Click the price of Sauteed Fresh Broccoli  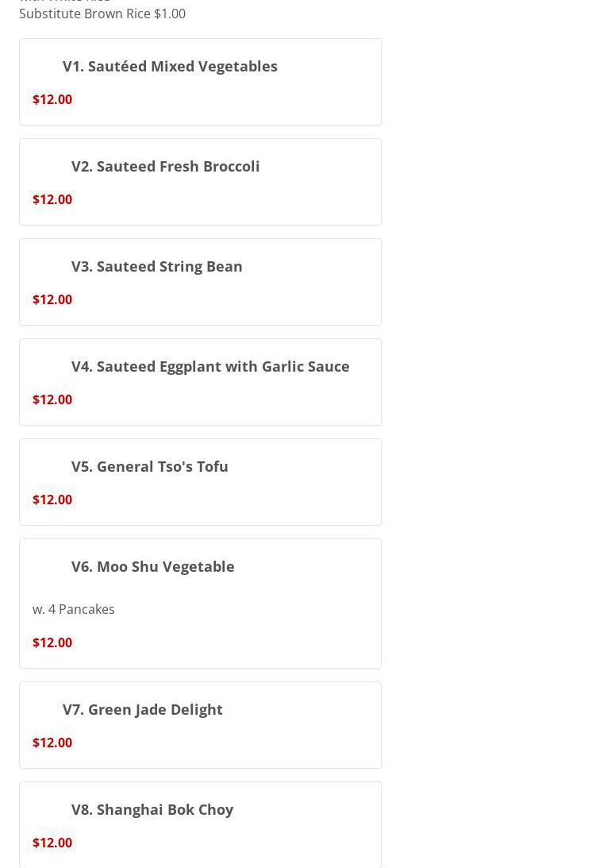[52, 199]
